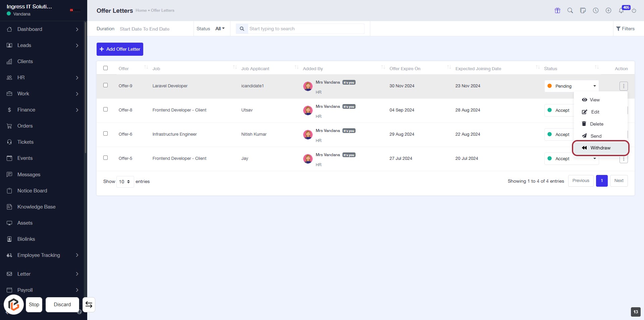Open sticky notes icon in header

pos(583,10)
